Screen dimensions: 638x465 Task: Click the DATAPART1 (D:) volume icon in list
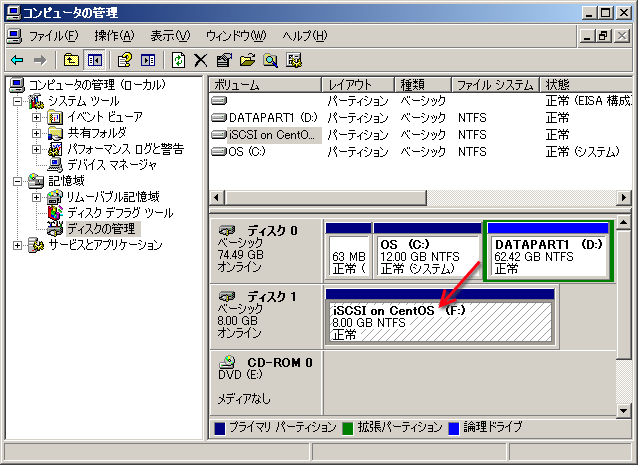pos(219,118)
